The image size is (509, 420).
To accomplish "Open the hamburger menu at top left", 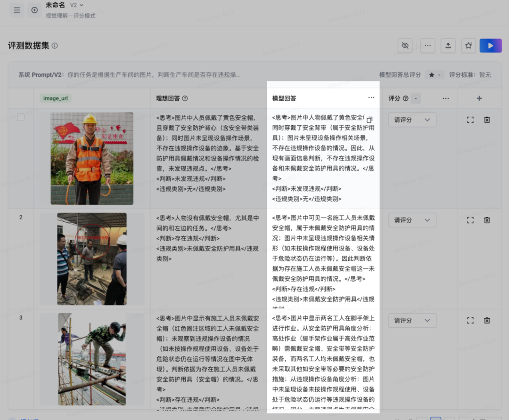I will click(x=17, y=10).
